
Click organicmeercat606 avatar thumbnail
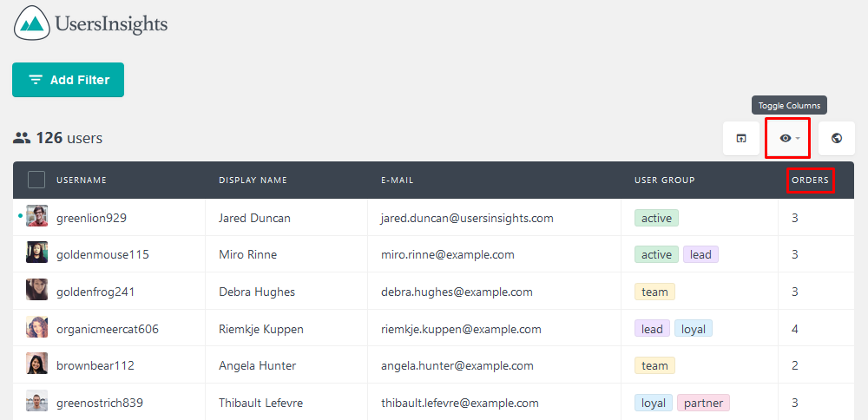click(36, 326)
